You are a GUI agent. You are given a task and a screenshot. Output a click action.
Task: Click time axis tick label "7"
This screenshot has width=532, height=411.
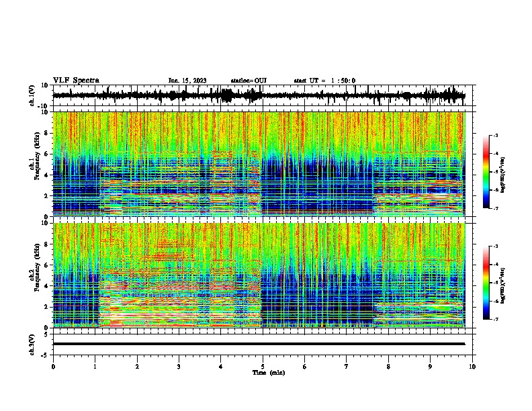347,367
